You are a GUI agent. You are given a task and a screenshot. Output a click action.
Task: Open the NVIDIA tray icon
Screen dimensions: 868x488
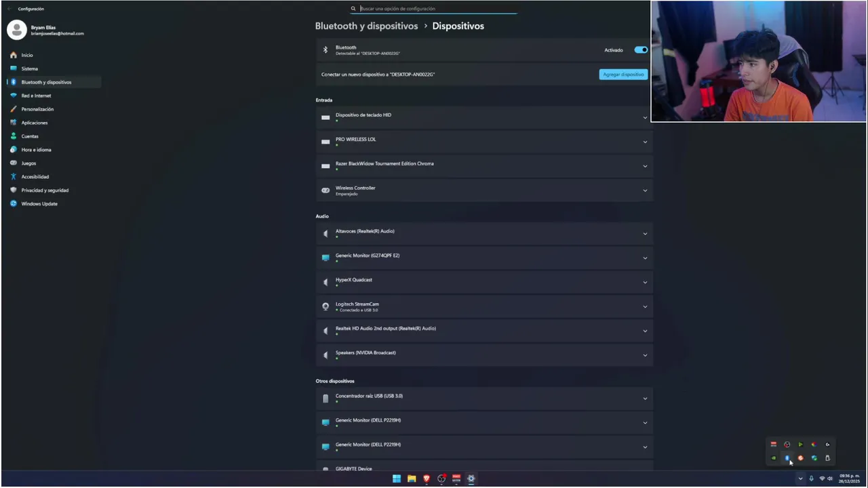(x=774, y=458)
